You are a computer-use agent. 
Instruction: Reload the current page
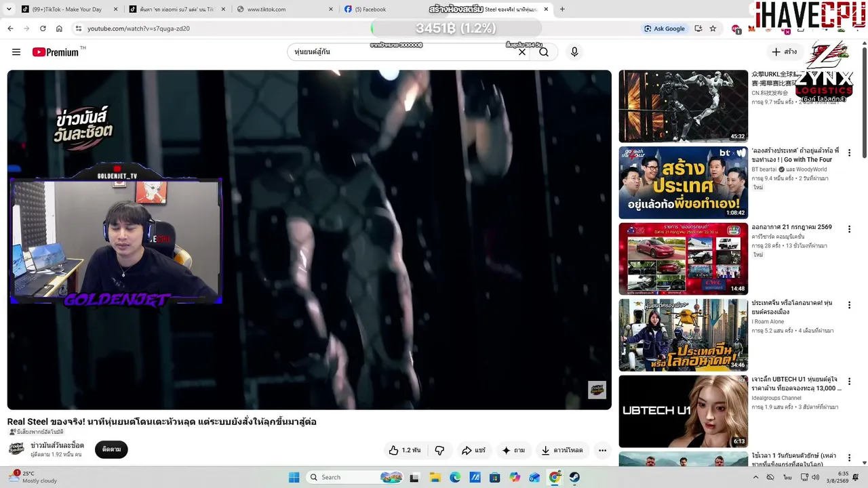tap(43, 28)
